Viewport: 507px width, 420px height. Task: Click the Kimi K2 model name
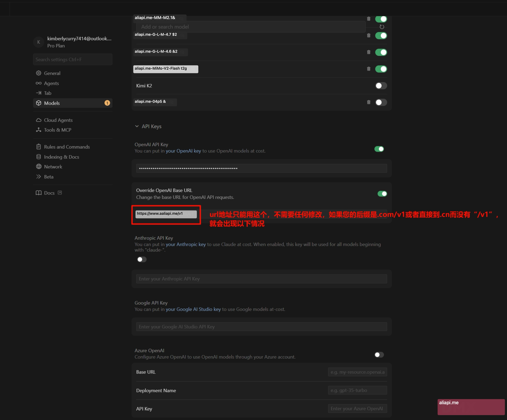tap(144, 86)
